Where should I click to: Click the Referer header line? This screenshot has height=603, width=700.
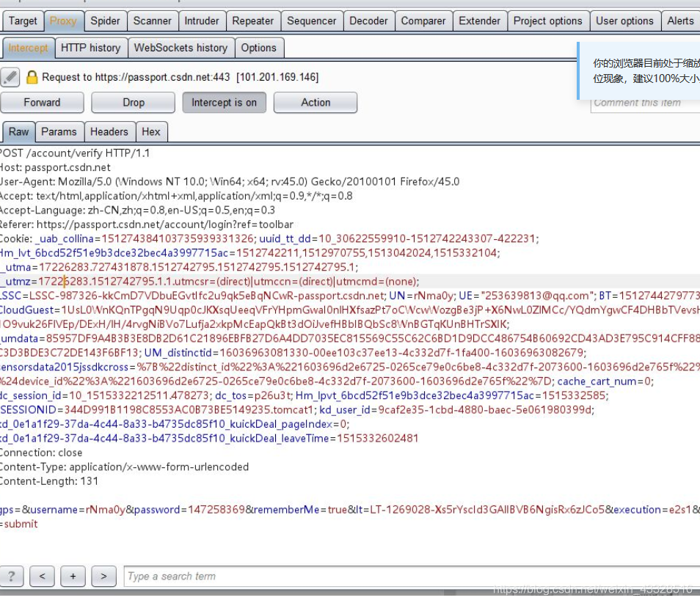147,224
